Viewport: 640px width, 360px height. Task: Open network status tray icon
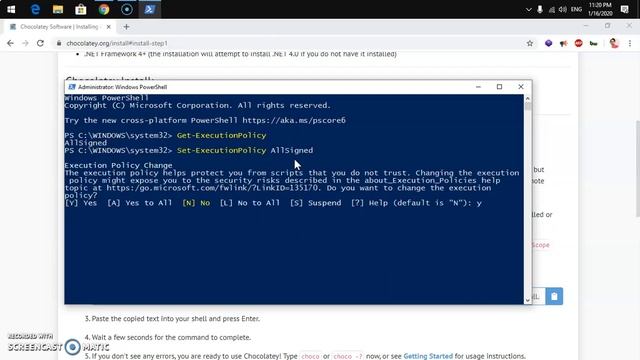pyautogui.click(x=551, y=9)
